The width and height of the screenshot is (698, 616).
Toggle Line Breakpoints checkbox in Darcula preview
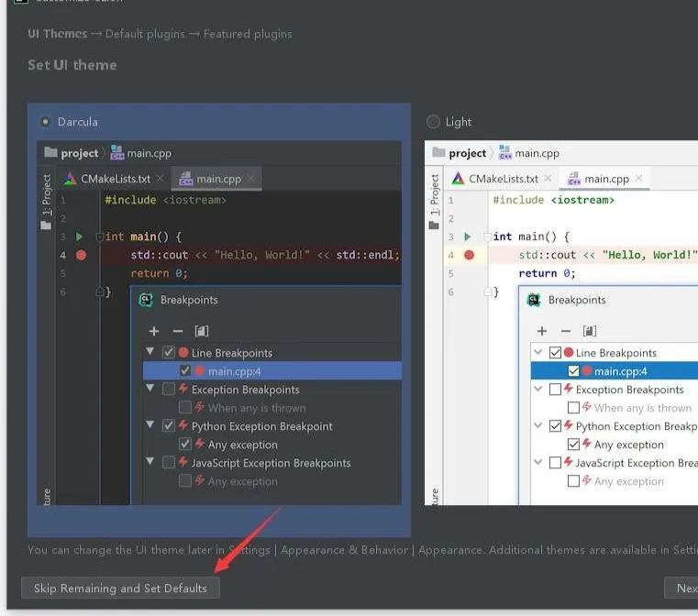[x=169, y=353]
